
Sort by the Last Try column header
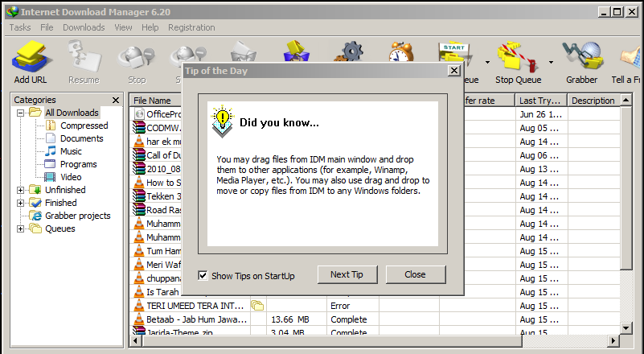coord(540,101)
